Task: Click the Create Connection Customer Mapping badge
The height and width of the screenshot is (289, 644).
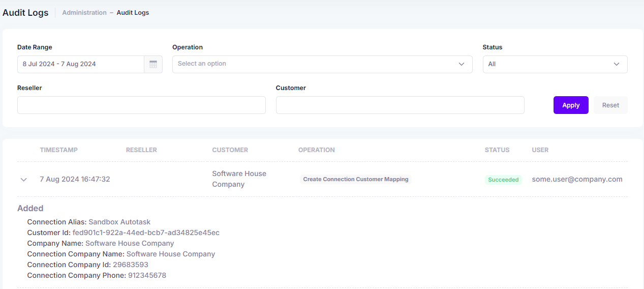Action: tap(356, 179)
